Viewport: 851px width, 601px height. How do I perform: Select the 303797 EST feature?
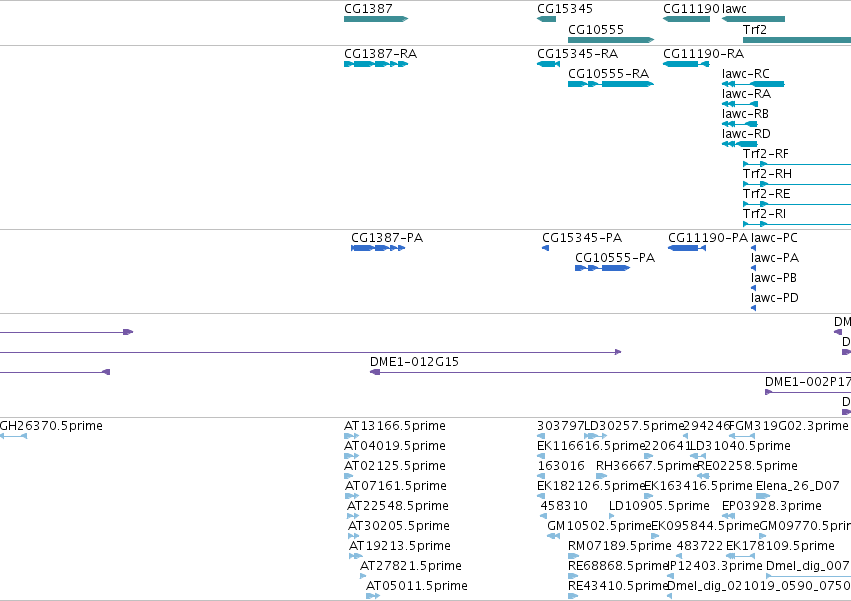[541, 436]
